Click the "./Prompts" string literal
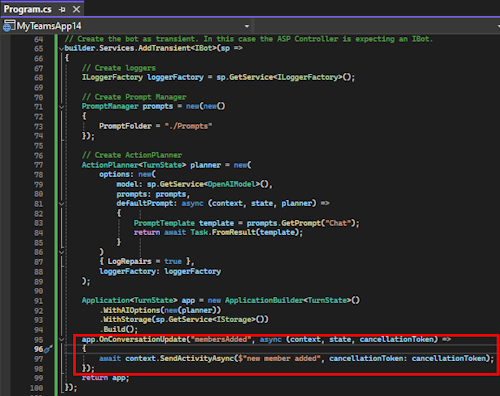The width and height of the screenshot is (500, 396). [x=188, y=126]
